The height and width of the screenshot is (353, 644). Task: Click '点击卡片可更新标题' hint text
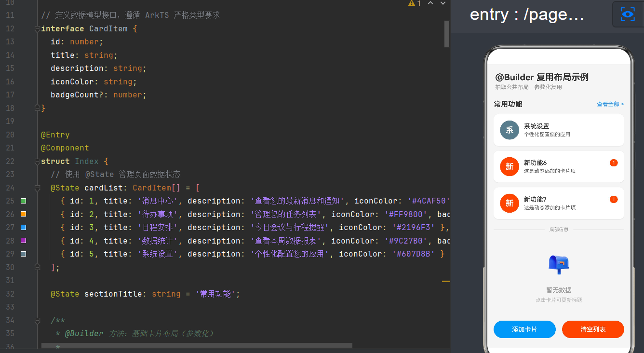point(559,300)
